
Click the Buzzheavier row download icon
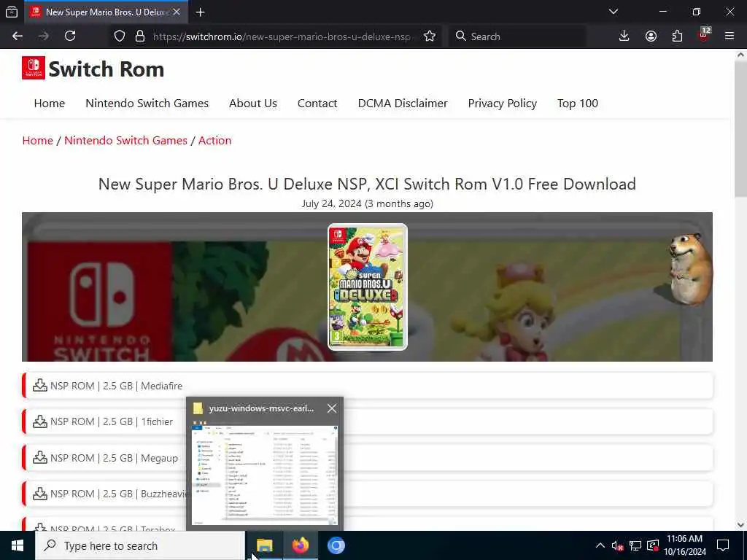(x=40, y=494)
